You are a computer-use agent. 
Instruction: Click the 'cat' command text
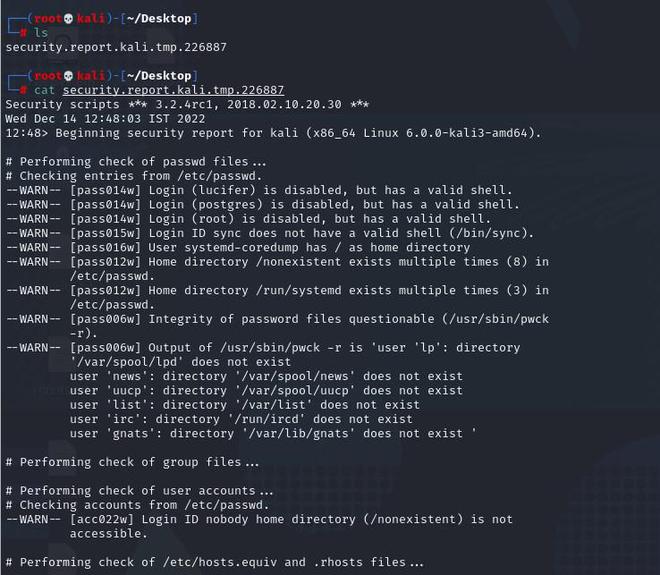click(44, 90)
